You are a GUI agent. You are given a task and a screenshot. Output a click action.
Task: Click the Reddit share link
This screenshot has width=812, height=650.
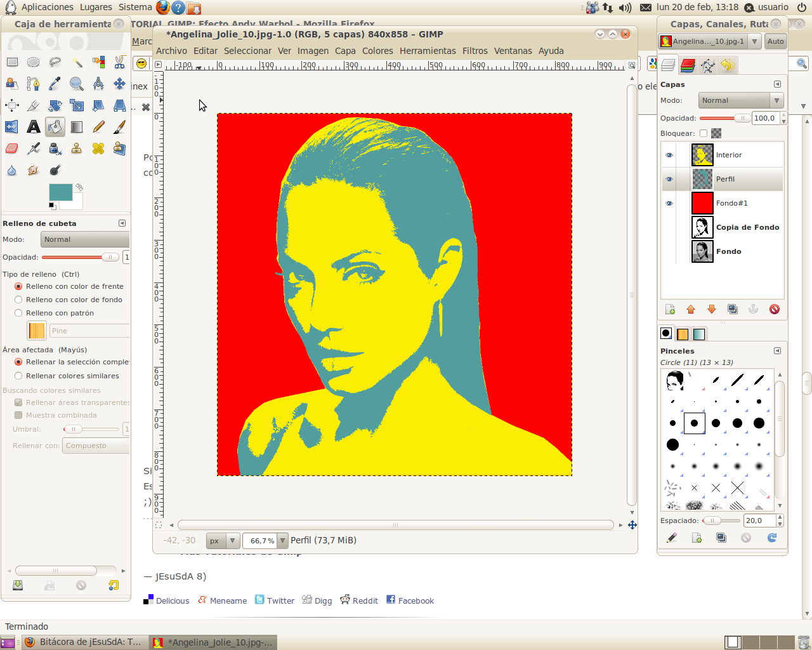pyautogui.click(x=363, y=600)
